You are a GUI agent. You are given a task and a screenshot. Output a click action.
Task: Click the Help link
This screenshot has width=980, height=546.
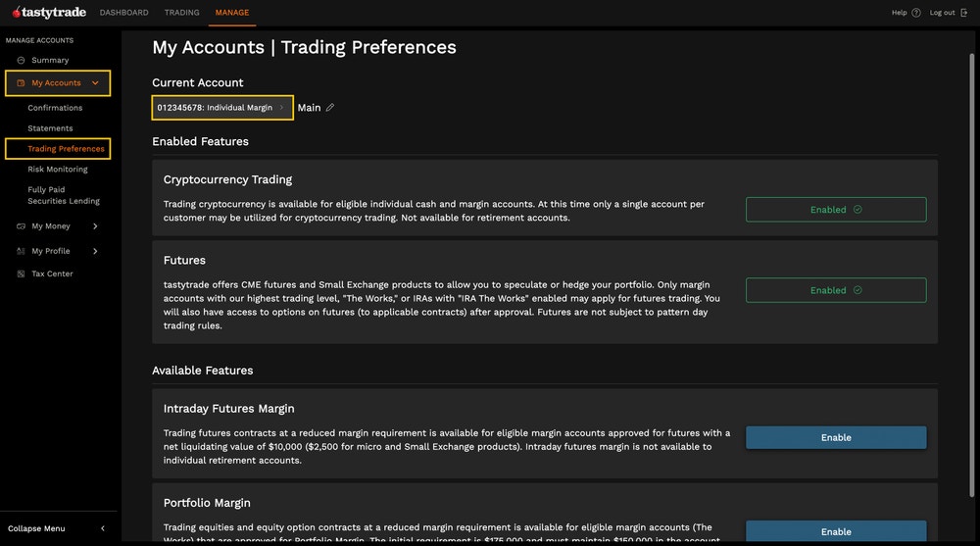(x=899, y=13)
